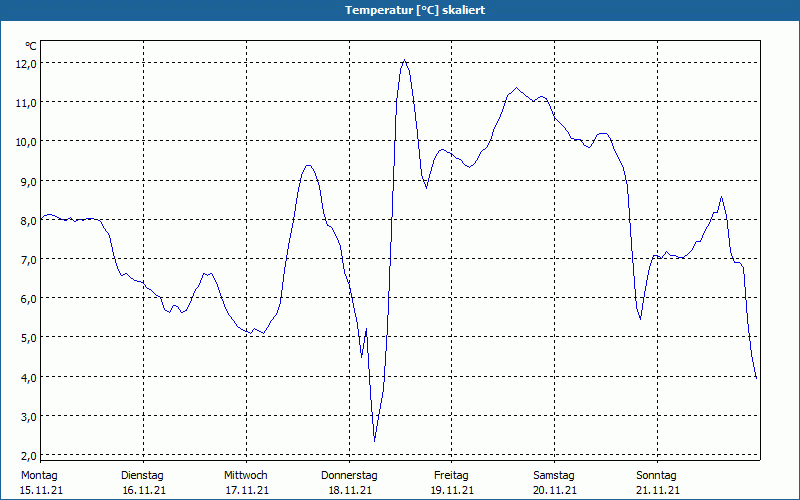Click the 12 degree peak on Thursday's curve
Viewport: 800px width, 500px height.
[405, 60]
